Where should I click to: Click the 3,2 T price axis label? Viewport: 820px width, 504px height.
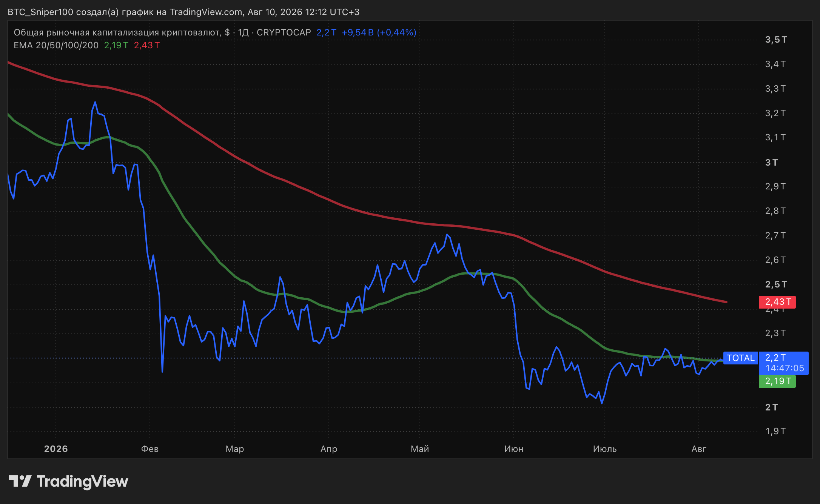tap(775, 113)
